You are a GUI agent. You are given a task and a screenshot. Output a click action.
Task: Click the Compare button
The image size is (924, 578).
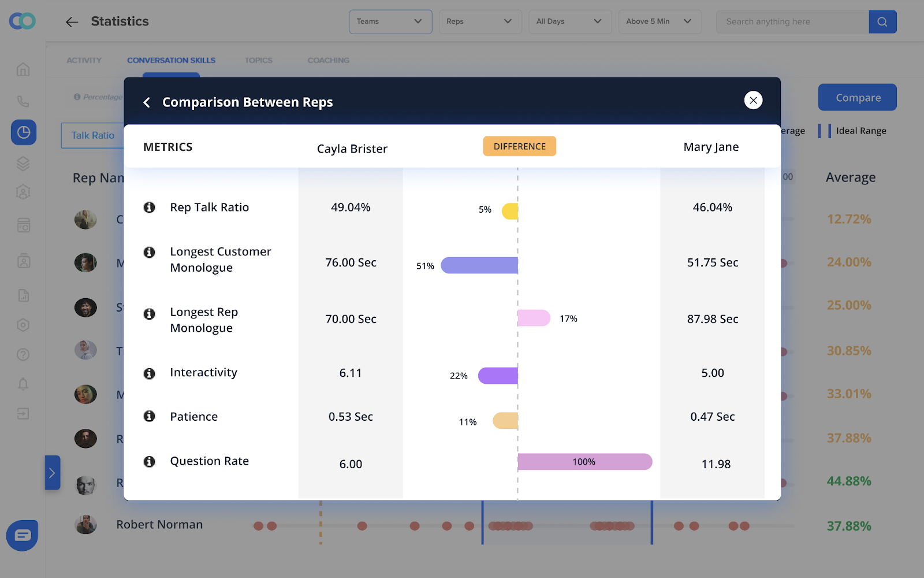tap(857, 97)
